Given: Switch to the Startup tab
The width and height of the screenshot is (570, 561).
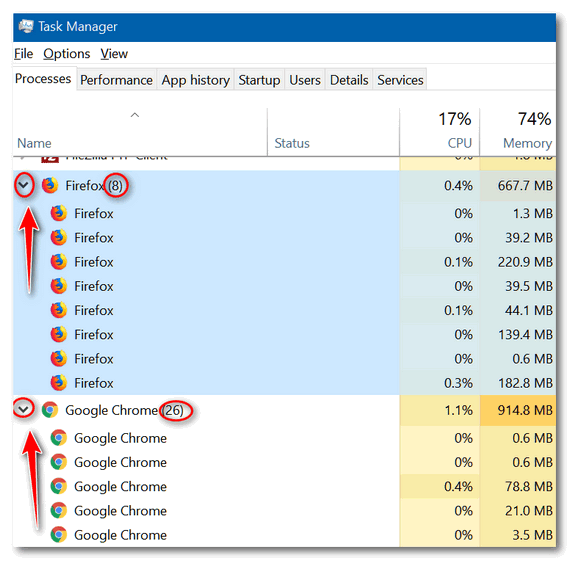Looking at the screenshot, I should point(259,80).
